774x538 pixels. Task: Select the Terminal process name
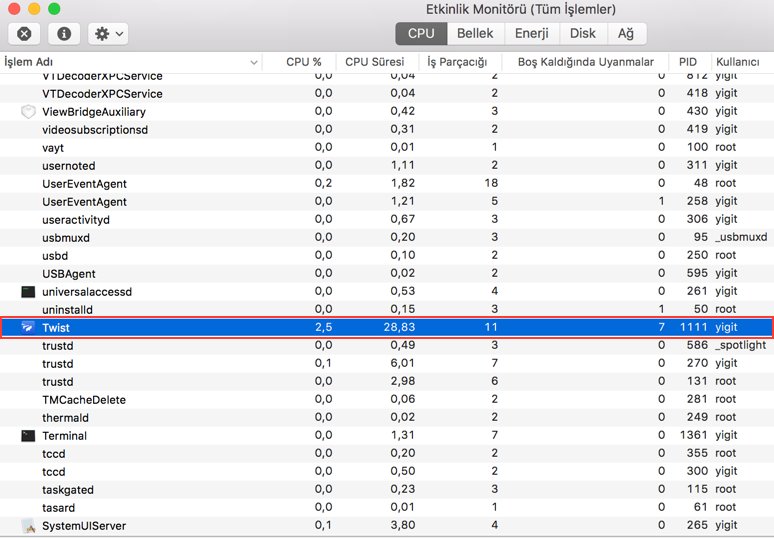pos(64,436)
